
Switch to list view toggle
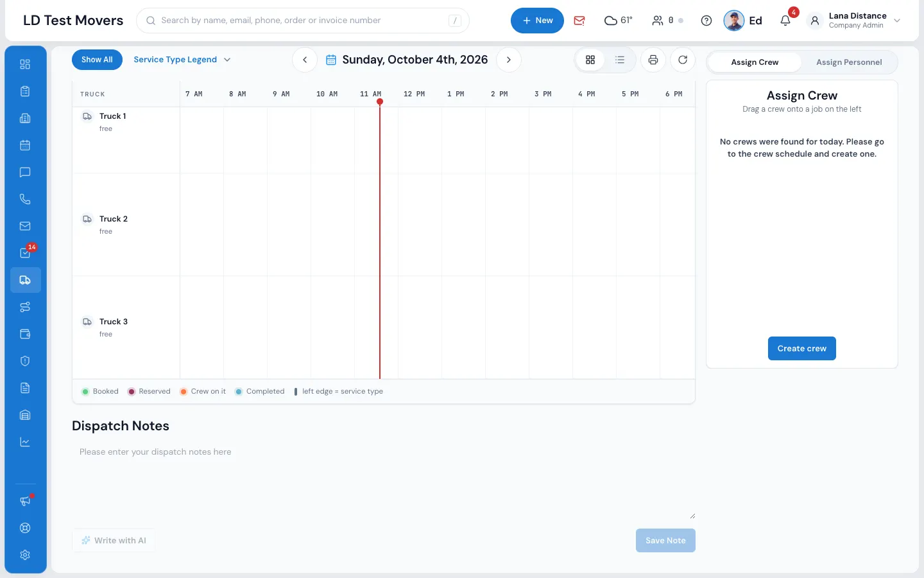[620, 60]
